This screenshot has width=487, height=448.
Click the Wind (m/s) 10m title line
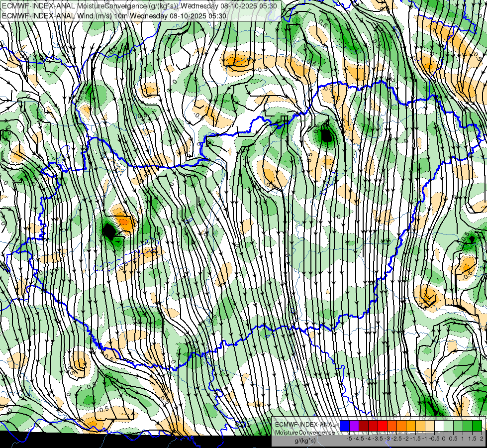[x=114, y=16]
